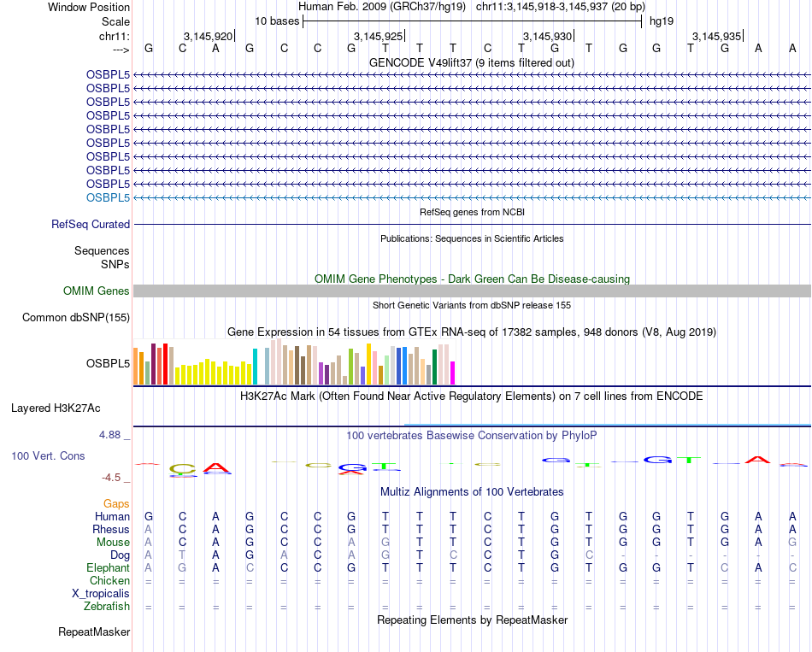Open the topmost OSBPL5 GENCODE transcript label

coord(108,74)
